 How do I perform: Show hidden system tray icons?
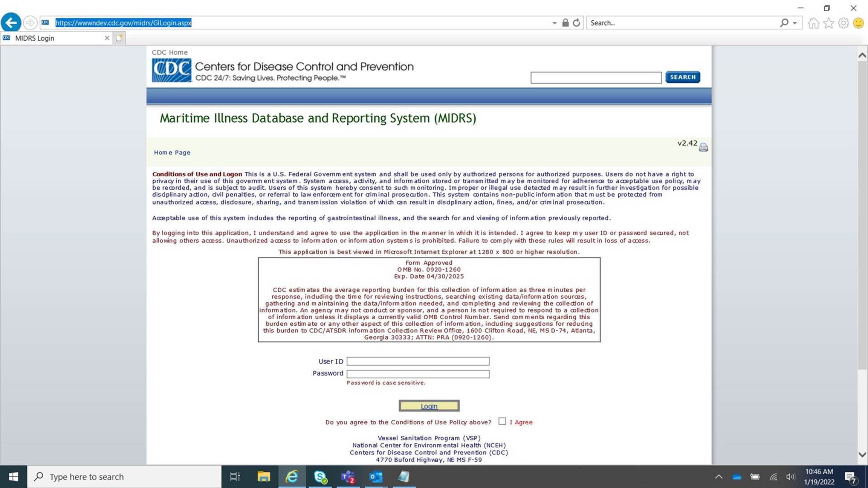[x=718, y=477]
